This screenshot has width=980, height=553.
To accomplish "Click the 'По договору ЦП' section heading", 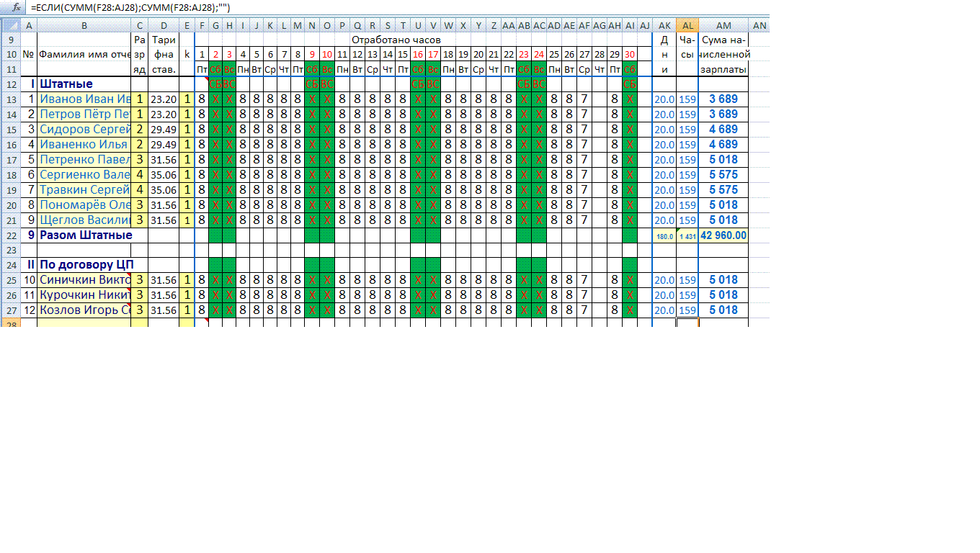I will tap(84, 264).
